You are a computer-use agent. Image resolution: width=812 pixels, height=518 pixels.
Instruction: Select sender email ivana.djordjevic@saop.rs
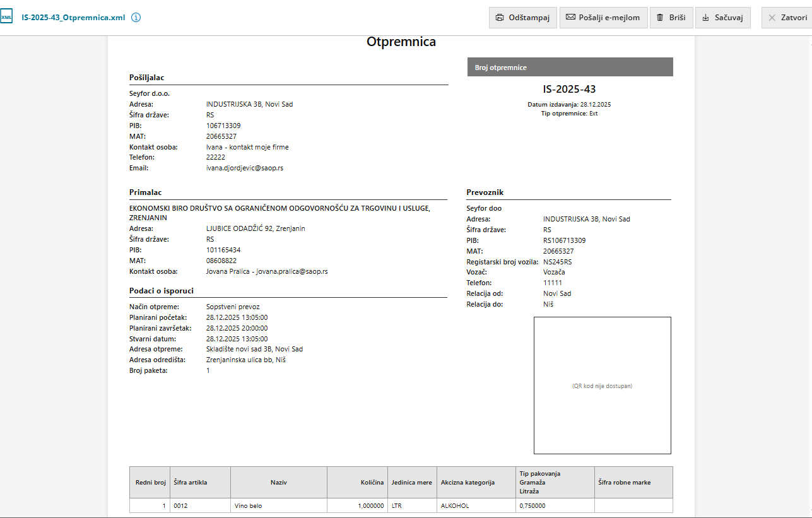pos(245,168)
